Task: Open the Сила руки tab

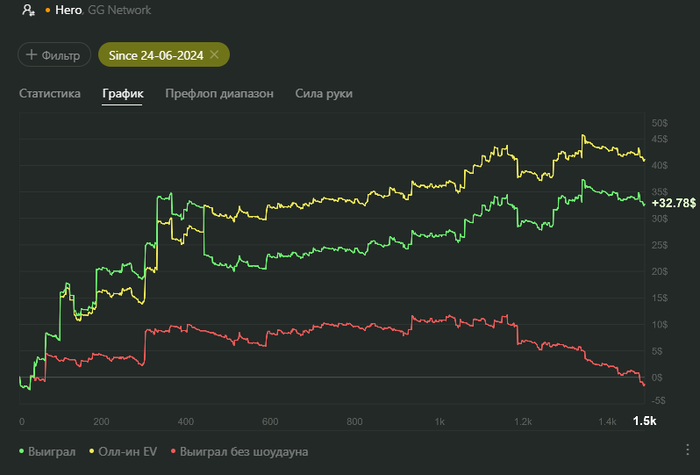Action: [x=324, y=93]
